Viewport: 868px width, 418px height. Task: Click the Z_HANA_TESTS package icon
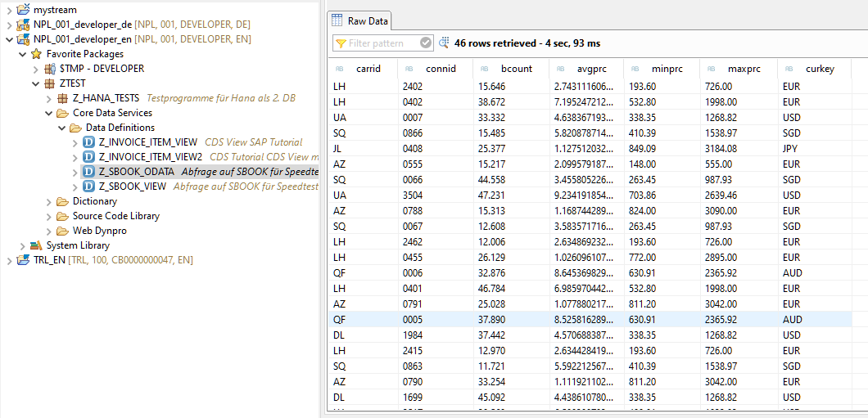tap(63, 98)
